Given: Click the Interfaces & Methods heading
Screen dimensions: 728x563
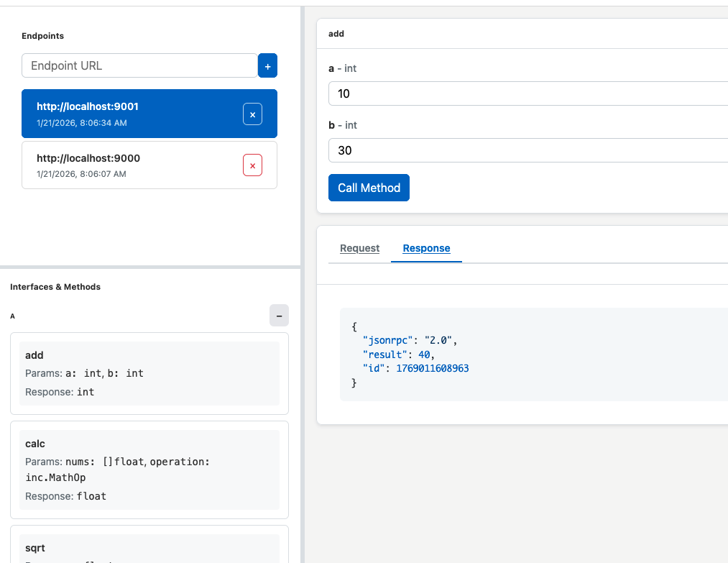Looking at the screenshot, I should coord(55,287).
